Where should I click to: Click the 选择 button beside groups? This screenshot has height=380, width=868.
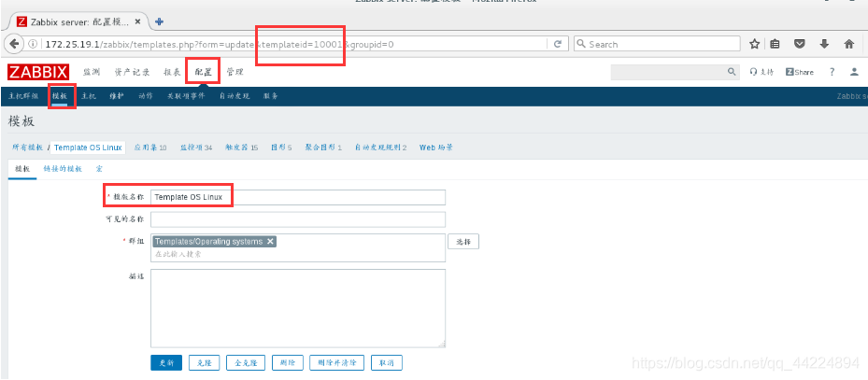[463, 242]
